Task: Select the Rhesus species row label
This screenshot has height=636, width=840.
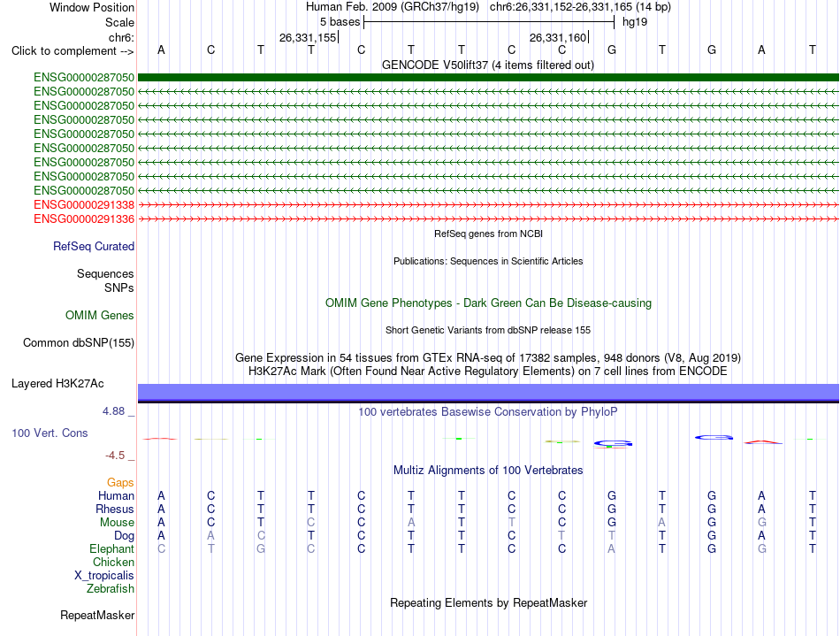Action: [x=115, y=509]
